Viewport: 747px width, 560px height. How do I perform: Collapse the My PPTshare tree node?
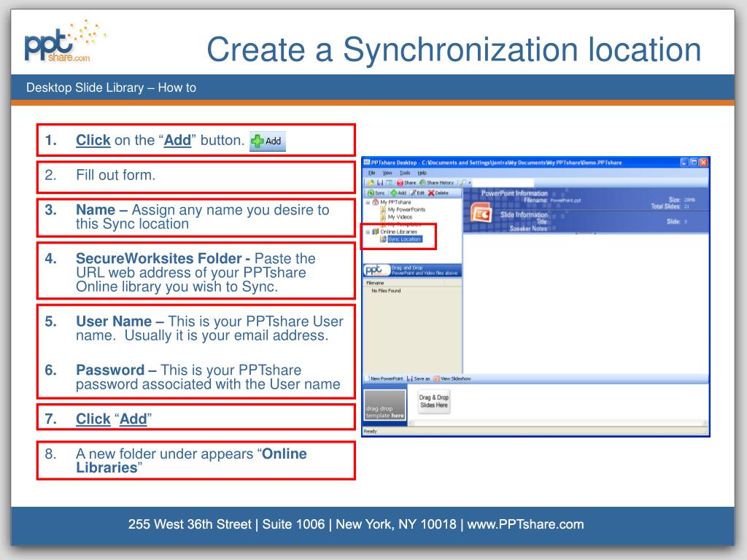coord(368,202)
